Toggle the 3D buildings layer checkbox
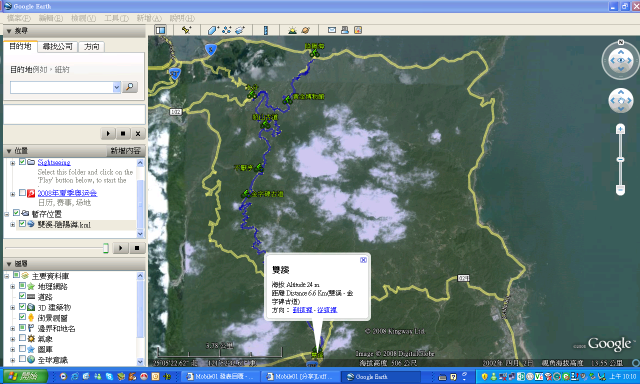The height and width of the screenshot is (384, 640). 22,306
